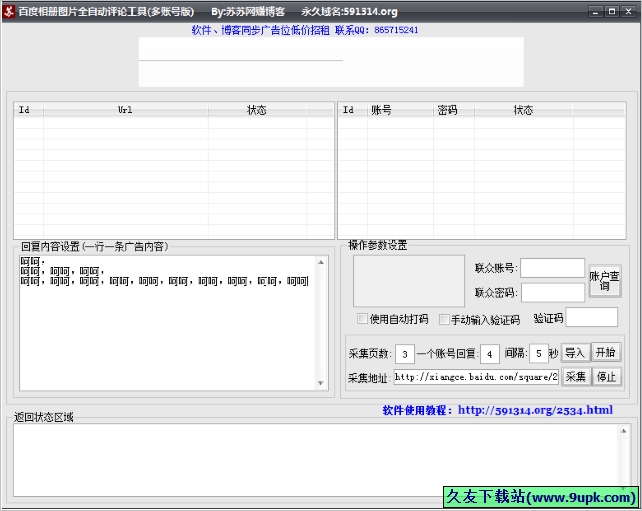Screen dimensions: 642x511
Task: Enable 使用自动打码 checkbox
Action: 362,319
